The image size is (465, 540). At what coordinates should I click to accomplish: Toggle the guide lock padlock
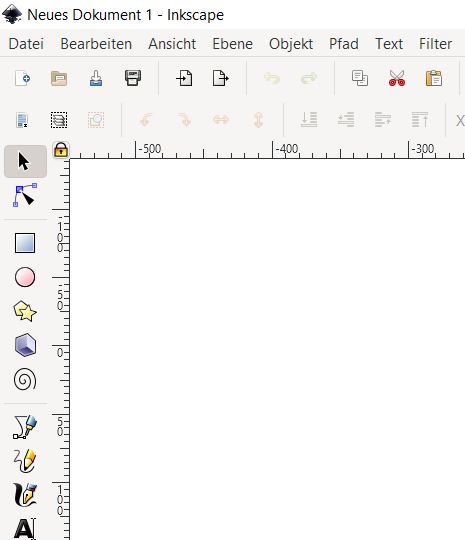pyautogui.click(x=61, y=150)
